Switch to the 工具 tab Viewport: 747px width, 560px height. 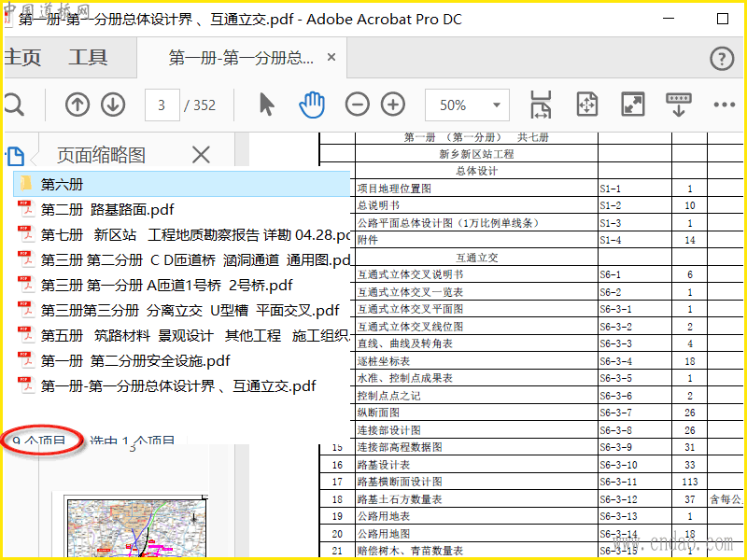tap(88, 58)
